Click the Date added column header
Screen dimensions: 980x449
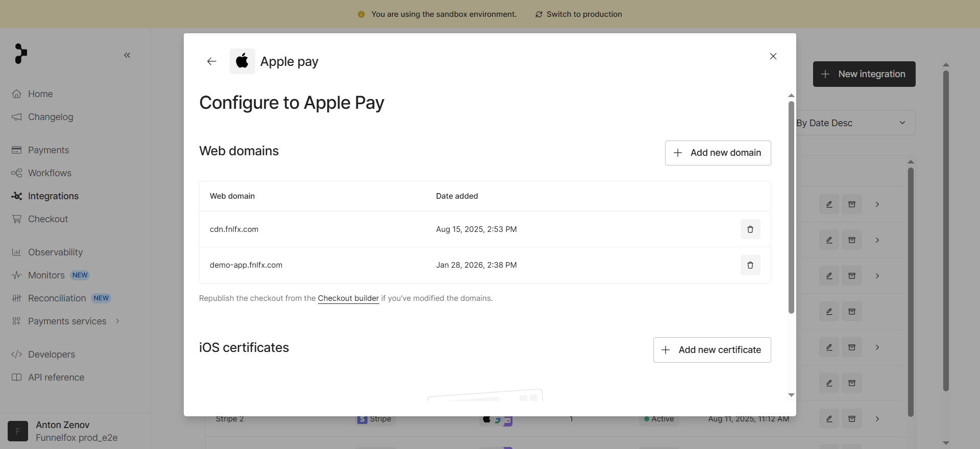click(x=457, y=196)
